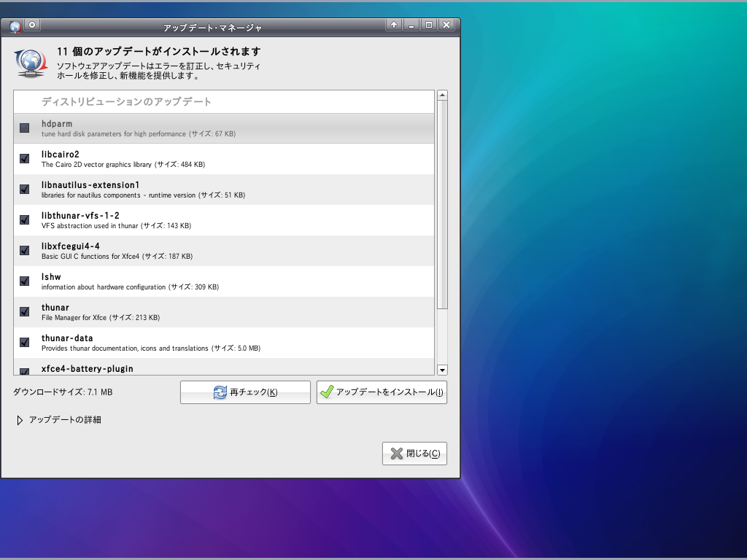Click the stick window titlebar button

point(32,25)
